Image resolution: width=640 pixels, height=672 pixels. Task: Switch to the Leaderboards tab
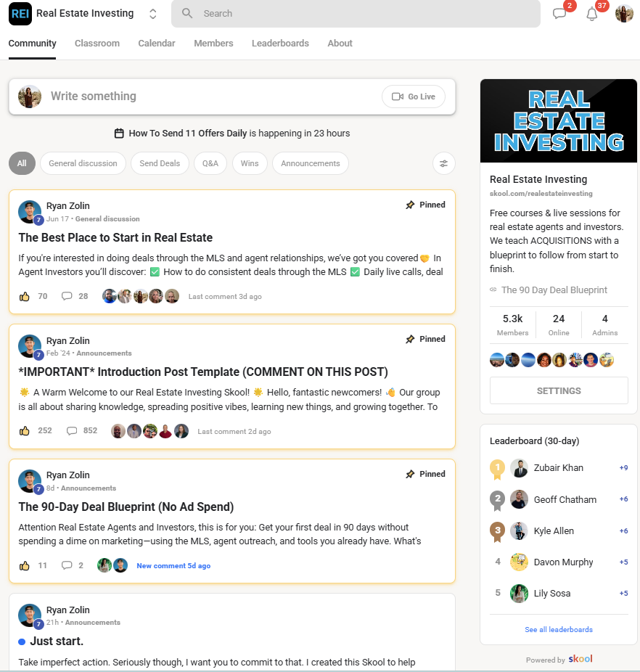pyautogui.click(x=280, y=44)
